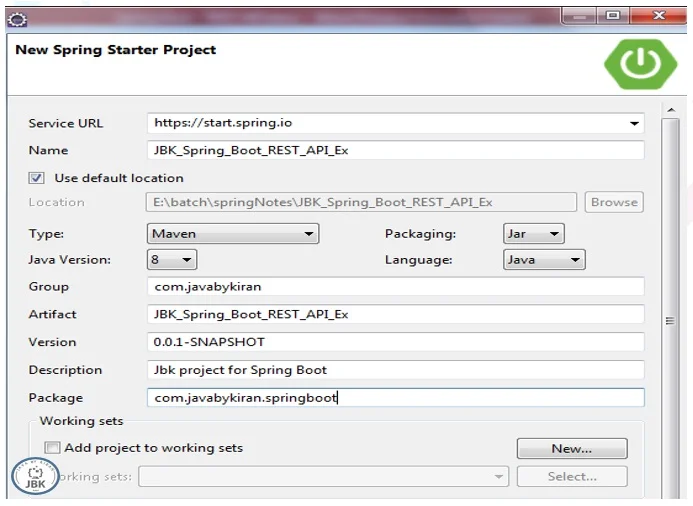Click the Description text field
This screenshot has height=506, width=693.
coord(396,370)
